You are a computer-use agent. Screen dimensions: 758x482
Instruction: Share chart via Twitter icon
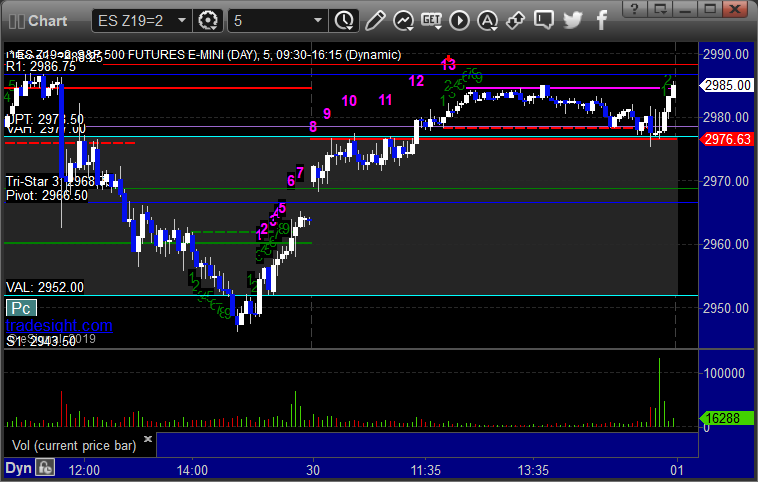pyautogui.click(x=573, y=20)
